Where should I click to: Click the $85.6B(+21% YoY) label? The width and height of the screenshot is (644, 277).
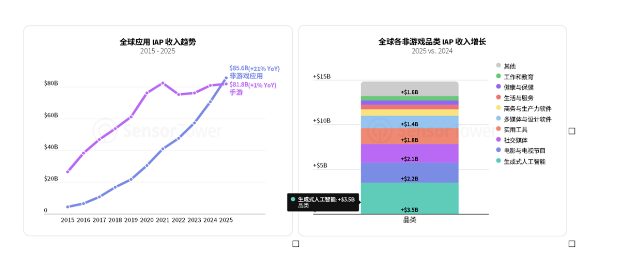254,68
